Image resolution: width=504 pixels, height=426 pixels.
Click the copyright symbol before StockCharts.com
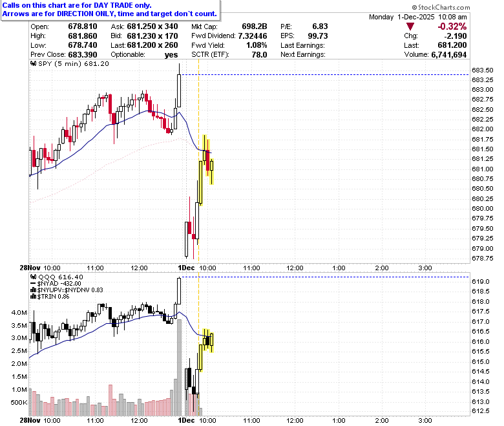point(414,7)
